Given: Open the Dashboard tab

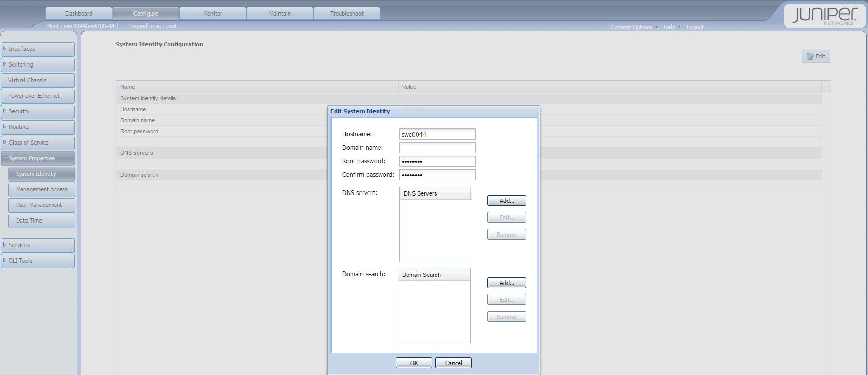Looking at the screenshot, I should 79,14.
